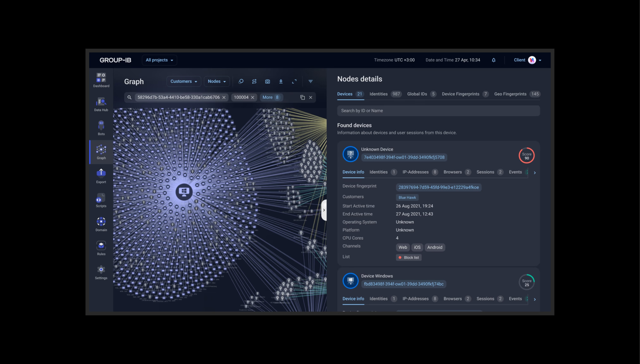Open the All projects dropdown
640x364 pixels.
click(159, 60)
